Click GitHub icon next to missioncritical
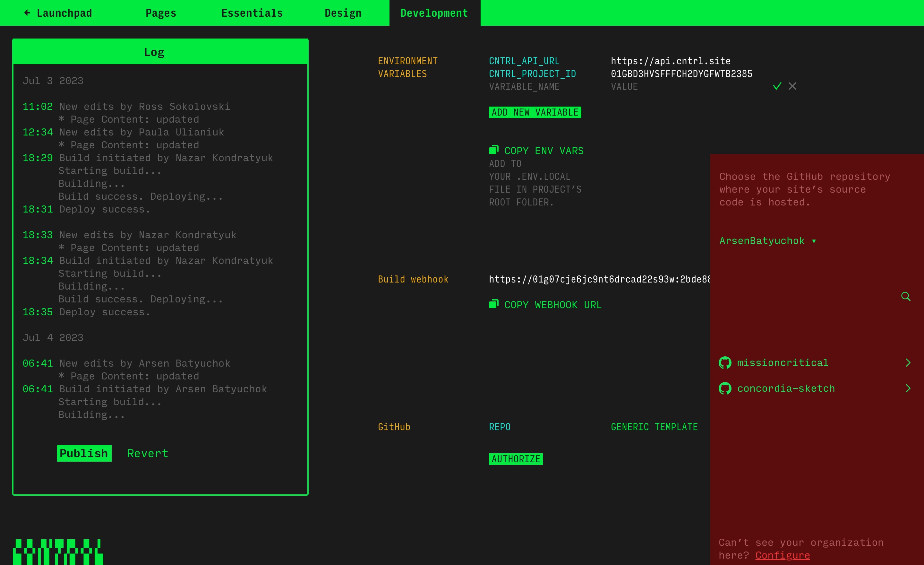Image resolution: width=924 pixels, height=565 pixels. point(725,363)
